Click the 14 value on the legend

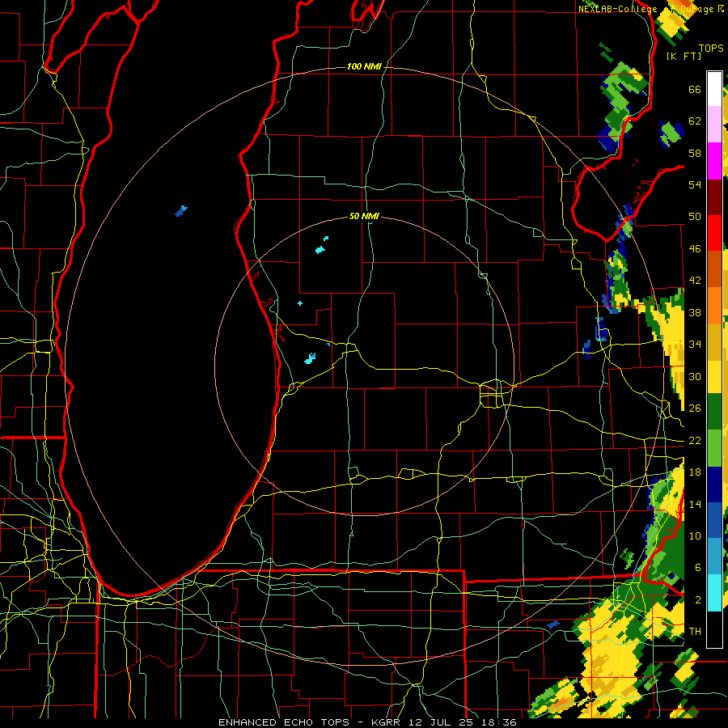[x=695, y=504]
